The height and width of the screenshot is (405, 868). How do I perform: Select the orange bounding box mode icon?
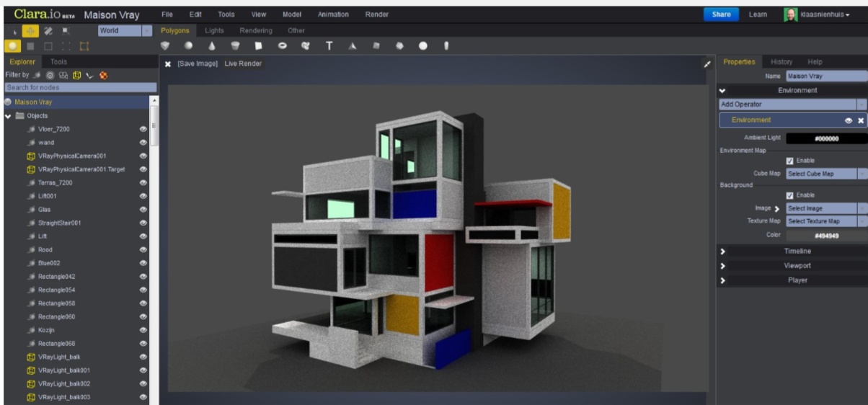click(84, 46)
